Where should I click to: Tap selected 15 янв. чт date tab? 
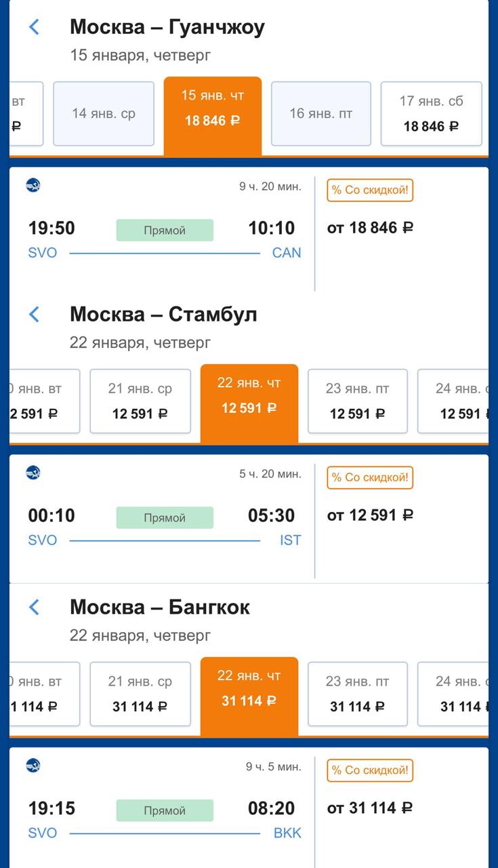213,116
